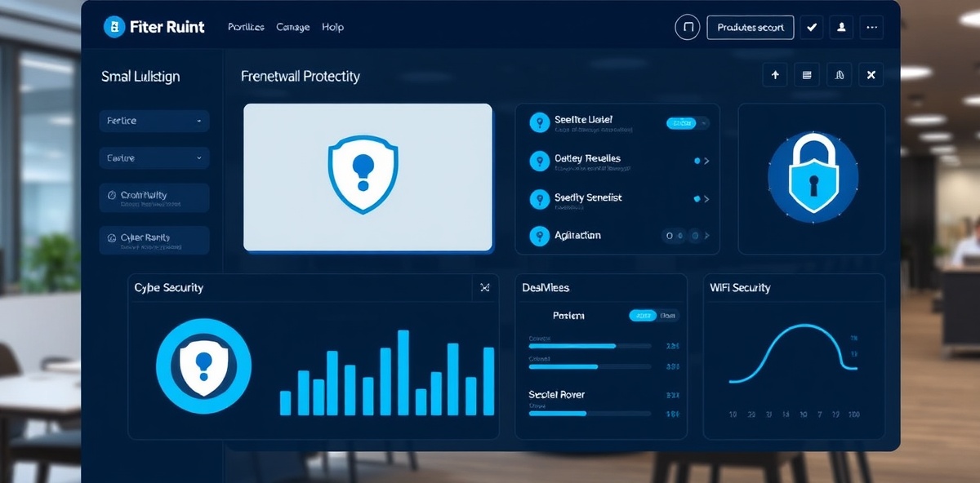The image size is (980, 483).
Task: Click the WiFi Security line chart curve
Action: 793,352
